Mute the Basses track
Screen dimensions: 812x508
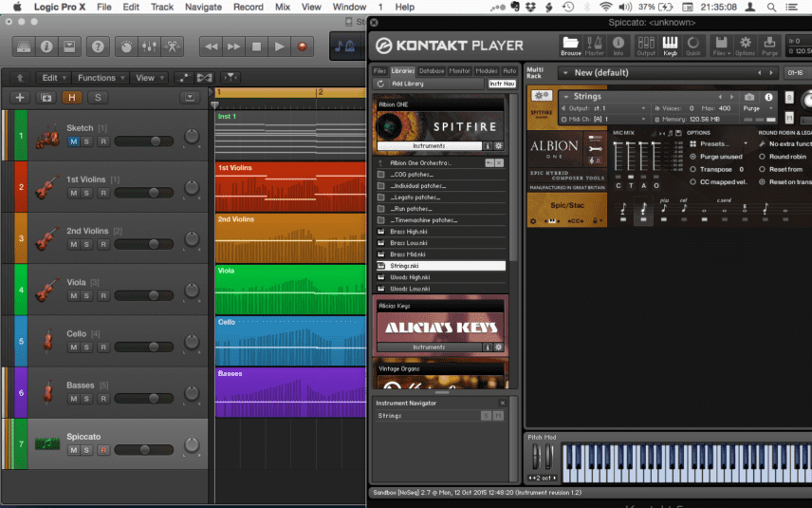pyautogui.click(x=74, y=399)
